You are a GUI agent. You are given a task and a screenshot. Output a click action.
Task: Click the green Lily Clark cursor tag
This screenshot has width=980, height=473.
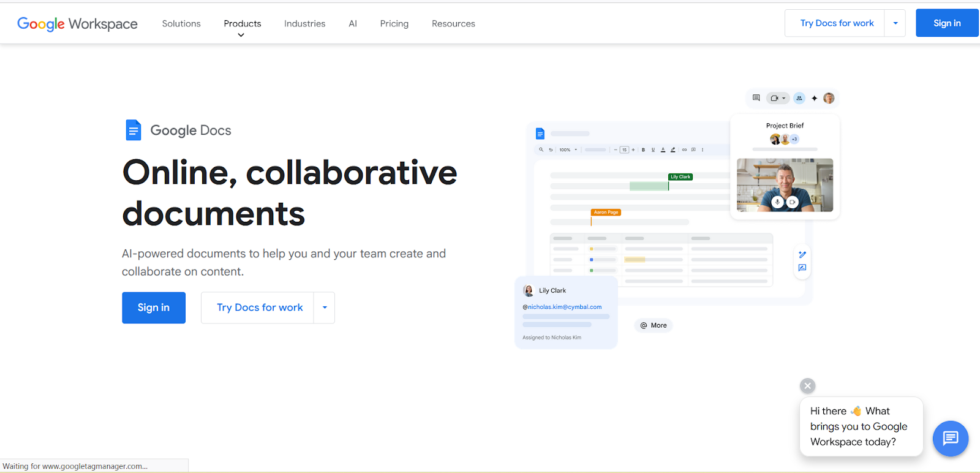click(x=680, y=176)
